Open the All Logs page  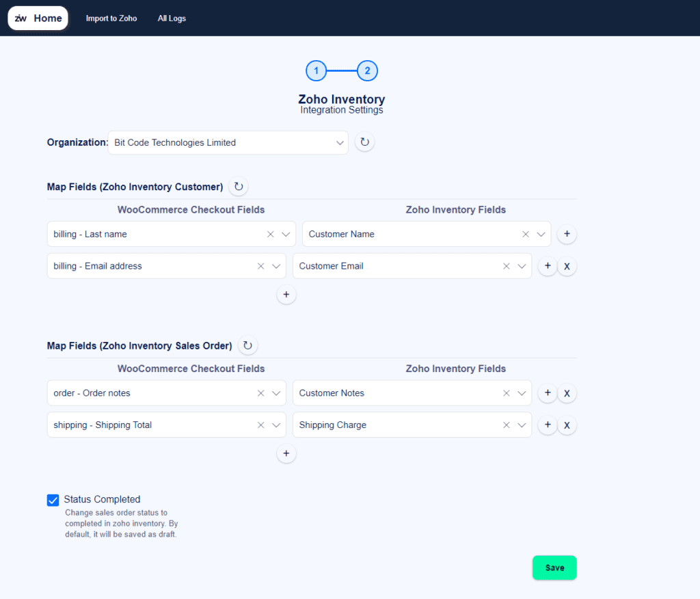pos(172,18)
